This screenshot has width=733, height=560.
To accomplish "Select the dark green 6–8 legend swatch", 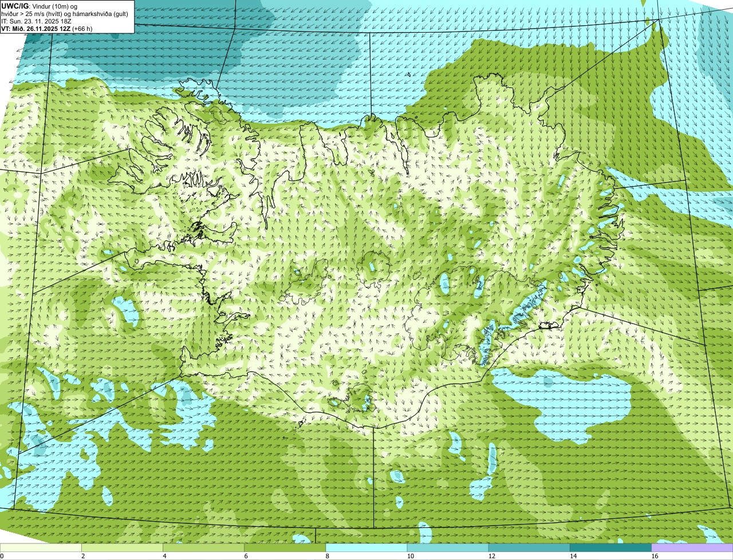I will point(286,548).
